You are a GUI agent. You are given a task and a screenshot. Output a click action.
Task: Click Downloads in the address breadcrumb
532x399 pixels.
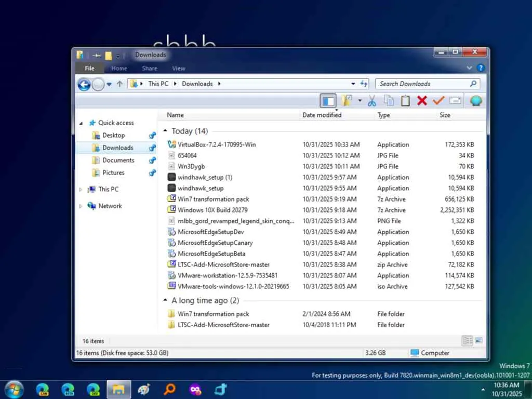click(197, 84)
